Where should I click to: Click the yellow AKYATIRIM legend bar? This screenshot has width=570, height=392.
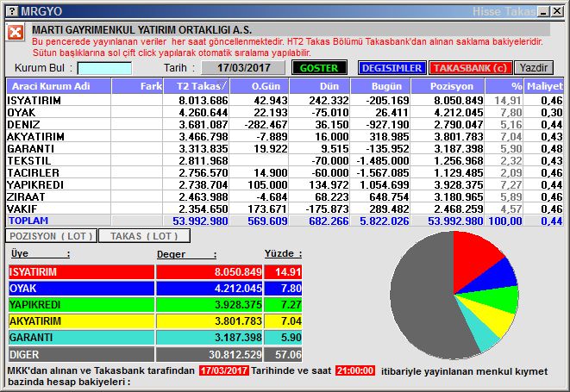(81, 320)
